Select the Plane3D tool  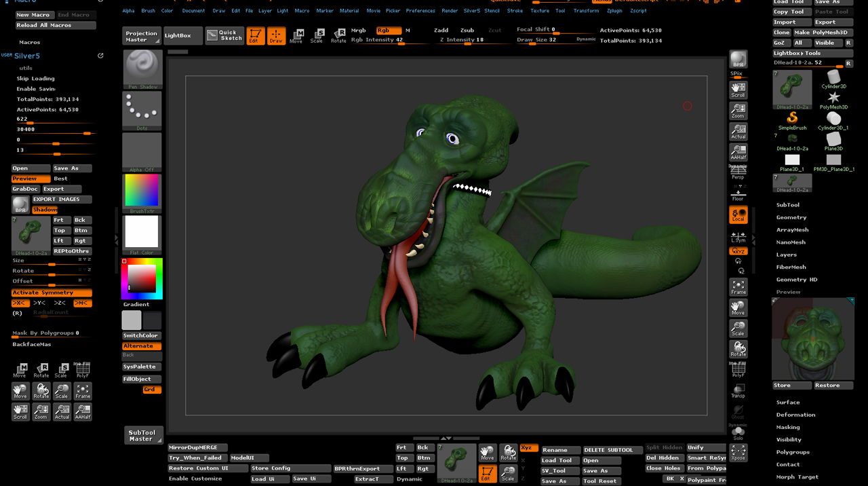coord(833,141)
